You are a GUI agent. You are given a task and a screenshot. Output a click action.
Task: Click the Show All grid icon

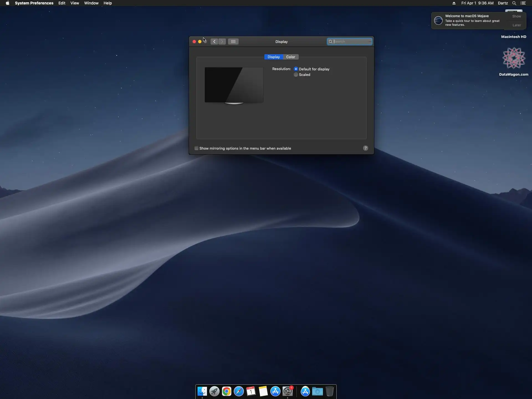pyautogui.click(x=233, y=42)
